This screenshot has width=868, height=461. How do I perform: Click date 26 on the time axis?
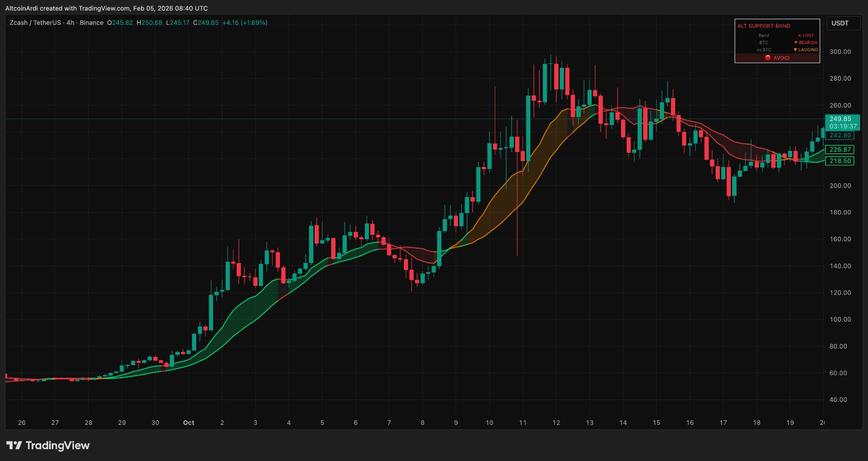pyautogui.click(x=22, y=423)
